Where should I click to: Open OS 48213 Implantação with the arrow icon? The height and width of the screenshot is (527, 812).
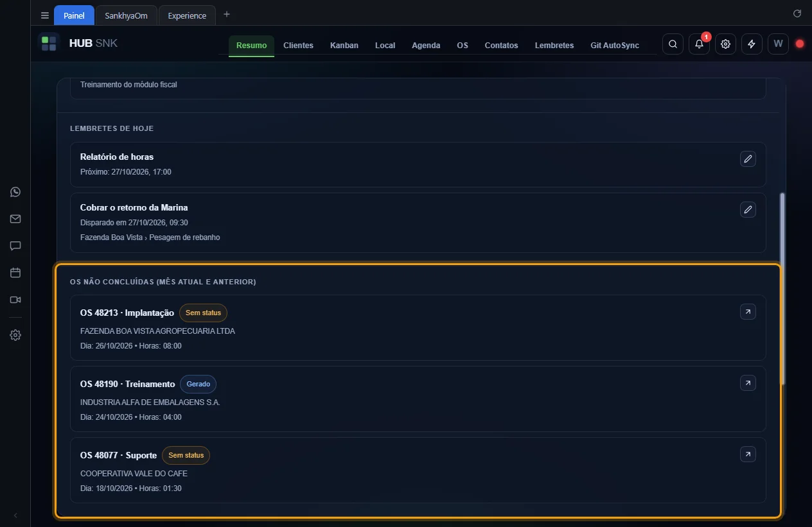[x=748, y=312]
